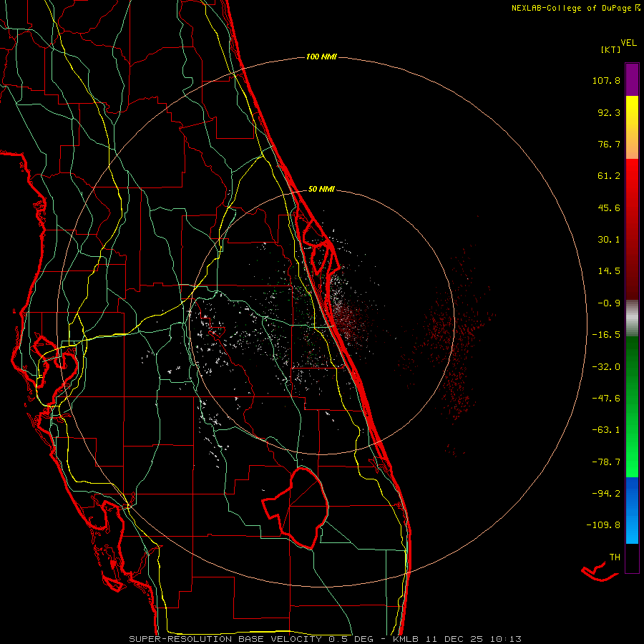Select the -94.2 velocity scale value
The width and height of the screenshot is (644, 644).
coord(606,493)
